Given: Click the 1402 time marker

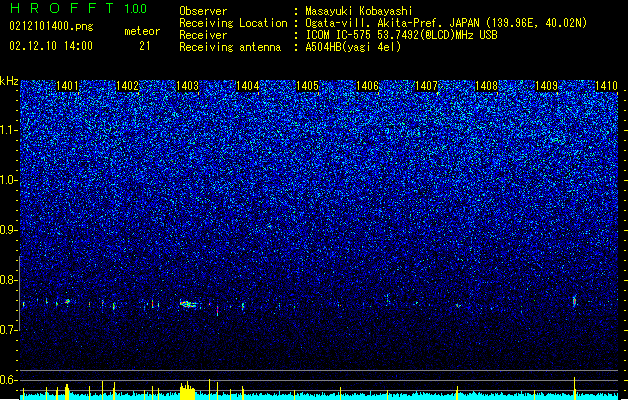Looking at the screenshot, I should [x=127, y=86].
